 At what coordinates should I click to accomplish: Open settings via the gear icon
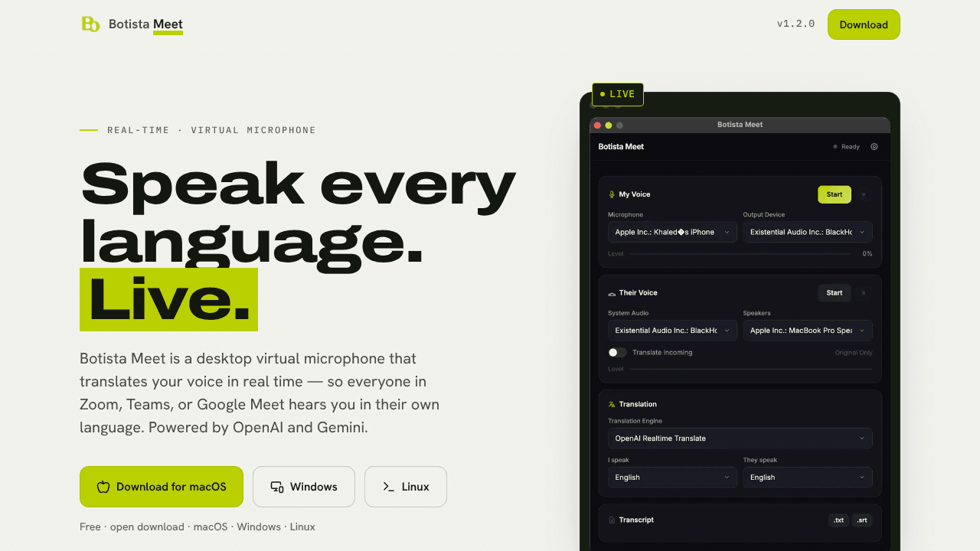click(874, 146)
